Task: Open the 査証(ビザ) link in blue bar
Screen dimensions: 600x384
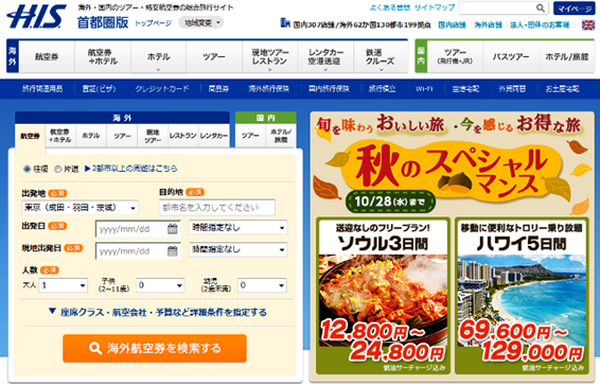Action: (99, 89)
